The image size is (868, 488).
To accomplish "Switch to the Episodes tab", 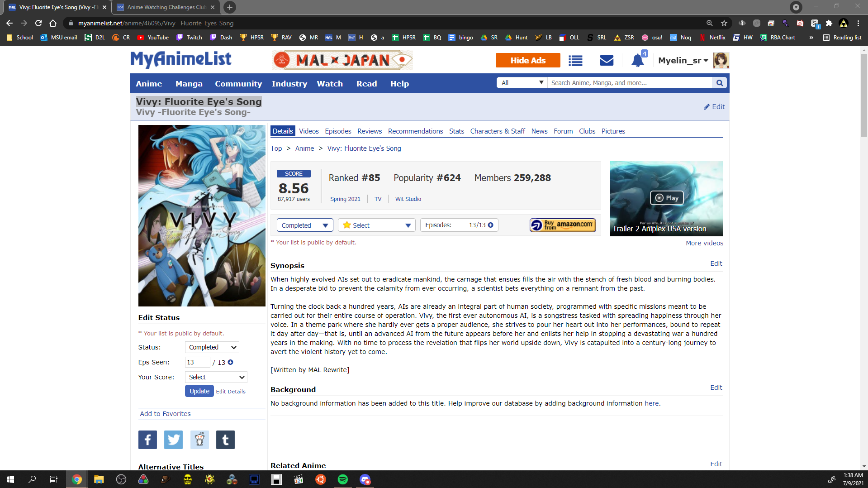I will tap(338, 131).
